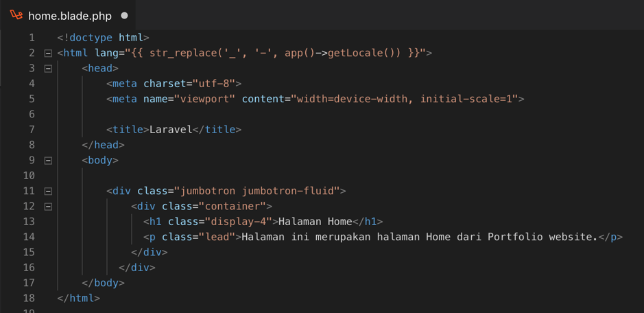
Task: Click the "lead" class value on line 14
Action: pos(217,237)
